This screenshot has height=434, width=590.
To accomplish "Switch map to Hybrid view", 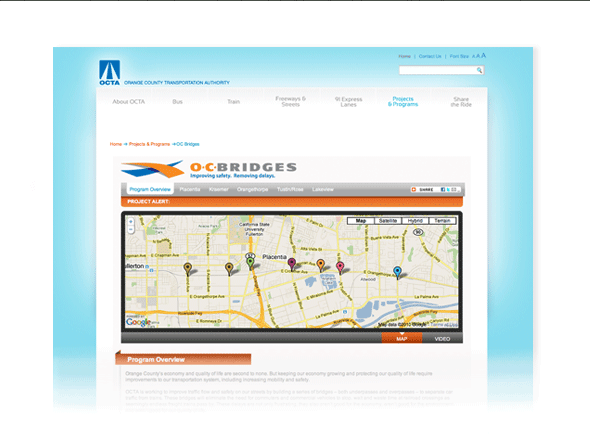I will coord(415,221).
